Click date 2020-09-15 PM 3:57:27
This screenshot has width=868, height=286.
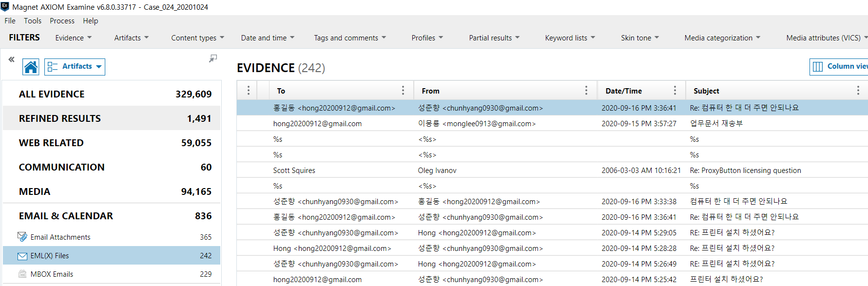click(639, 124)
